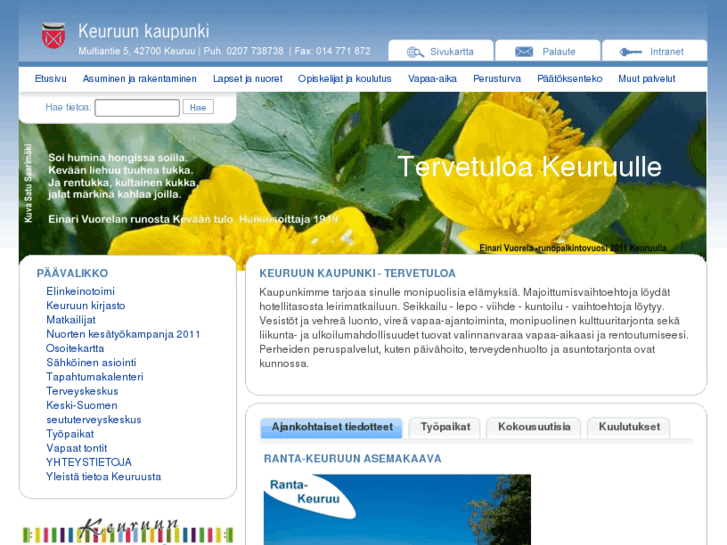Click the Ranta-Keuruun asemakaava heading
727x545 pixels.
(x=352, y=459)
